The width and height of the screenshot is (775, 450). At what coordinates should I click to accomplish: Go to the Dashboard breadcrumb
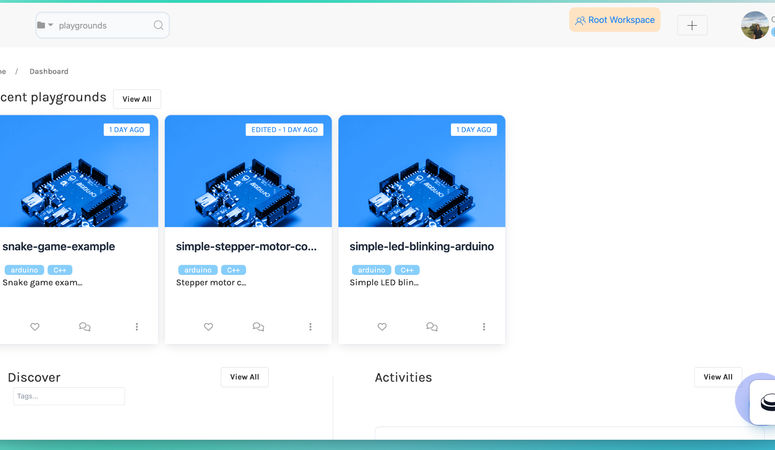point(49,71)
